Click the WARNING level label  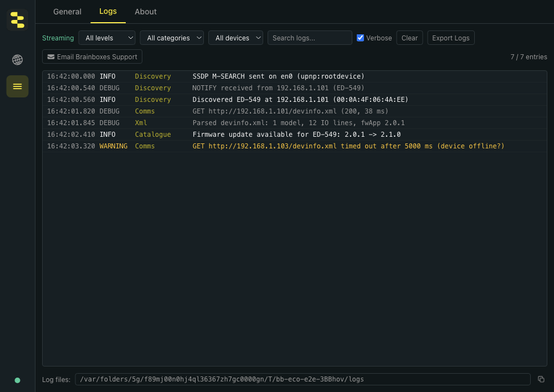tap(114, 146)
